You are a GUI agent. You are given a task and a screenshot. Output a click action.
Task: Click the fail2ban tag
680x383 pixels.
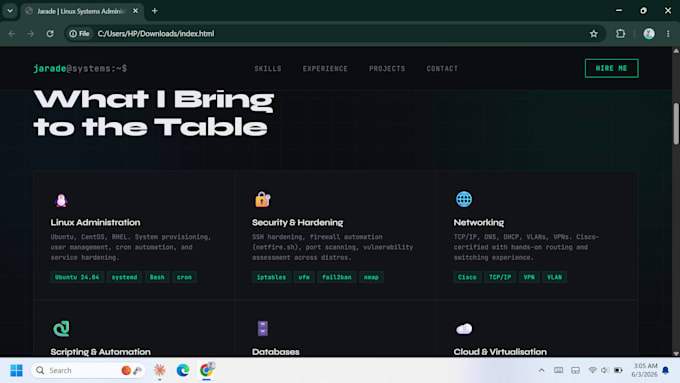pyautogui.click(x=337, y=277)
